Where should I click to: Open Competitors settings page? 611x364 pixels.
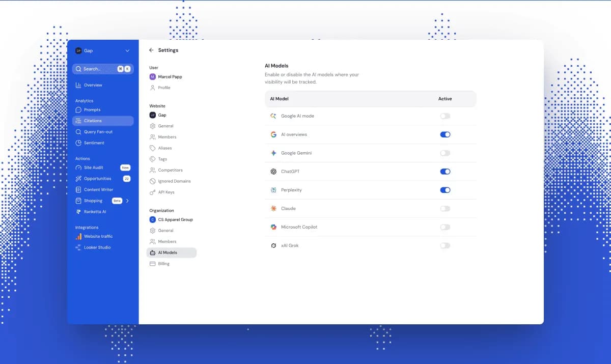(x=171, y=170)
